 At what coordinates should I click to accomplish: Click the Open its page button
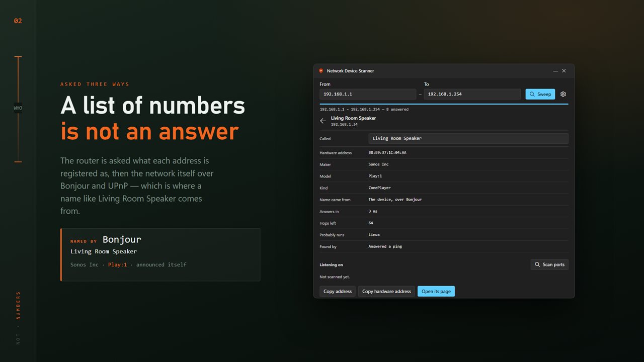pyautogui.click(x=436, y=291)
